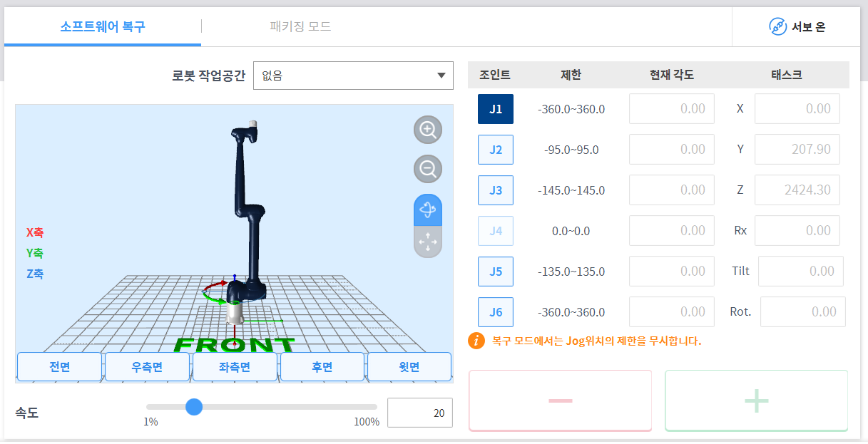Select joint J2
Image resolution: width=868 pixels, height=444 pixels.
pyautogui.click(x=496, y=150)
